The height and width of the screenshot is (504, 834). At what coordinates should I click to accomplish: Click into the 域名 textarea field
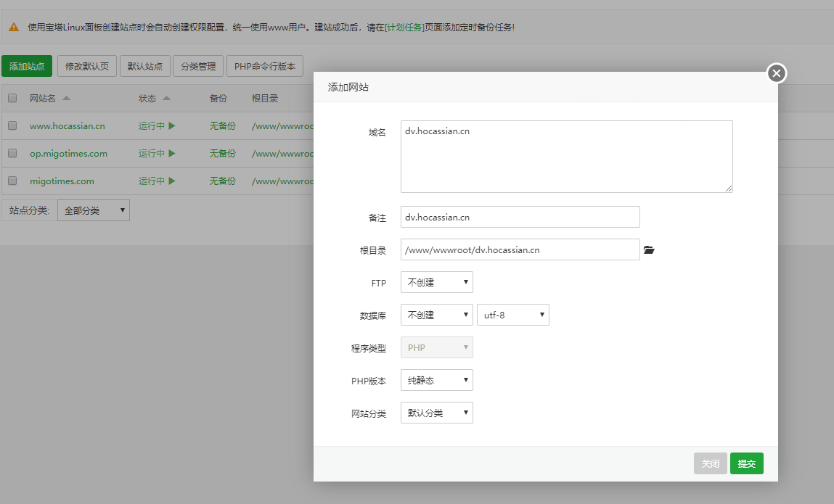point(566,157)
